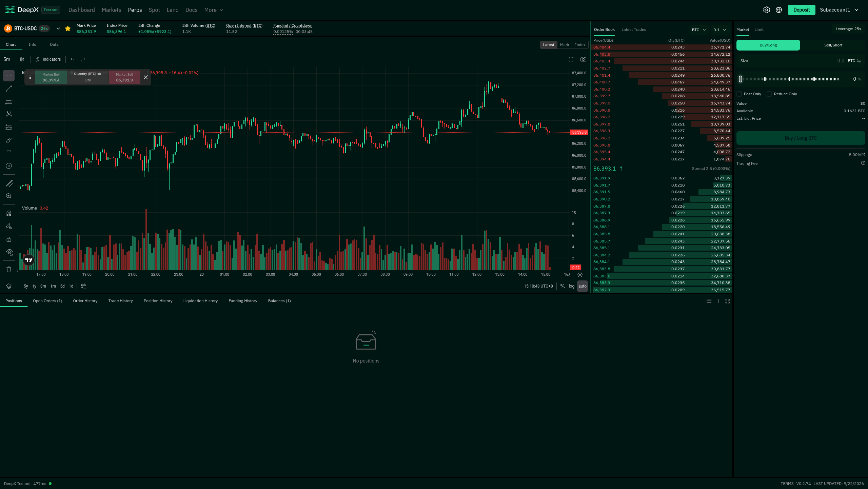Select the brush drawing tool
This screenshot has height=489, width=868.
pyautogui.click(x=9, y=140)
